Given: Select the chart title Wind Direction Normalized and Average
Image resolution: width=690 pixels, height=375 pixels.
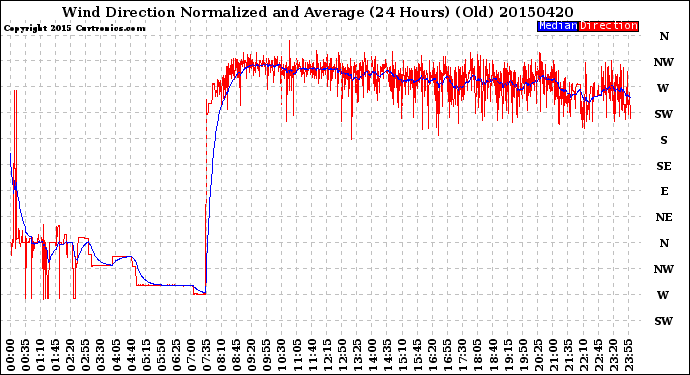Looking at the screenshot, I should pos(213,12).
